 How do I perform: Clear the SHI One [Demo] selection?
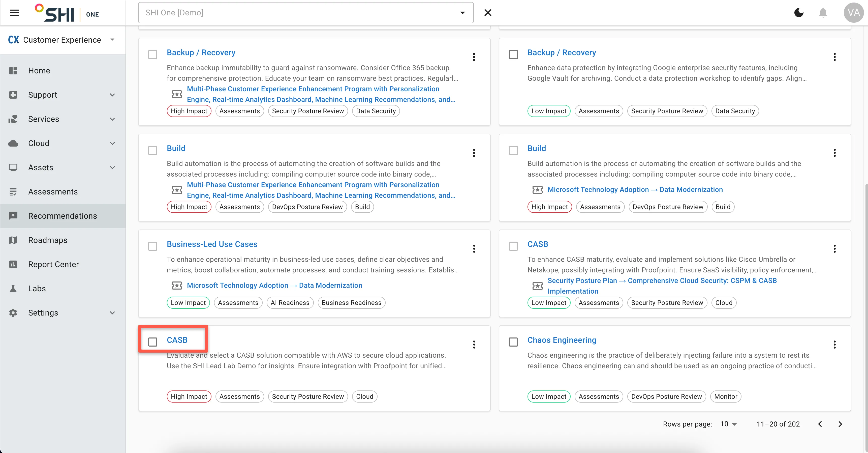pyautogui.click(x=488, y=13)
